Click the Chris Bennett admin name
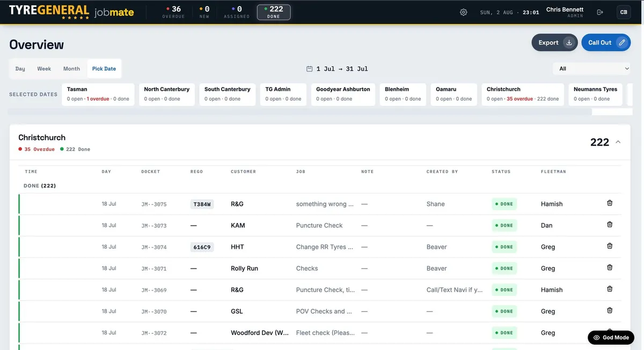 pos(565,10)
